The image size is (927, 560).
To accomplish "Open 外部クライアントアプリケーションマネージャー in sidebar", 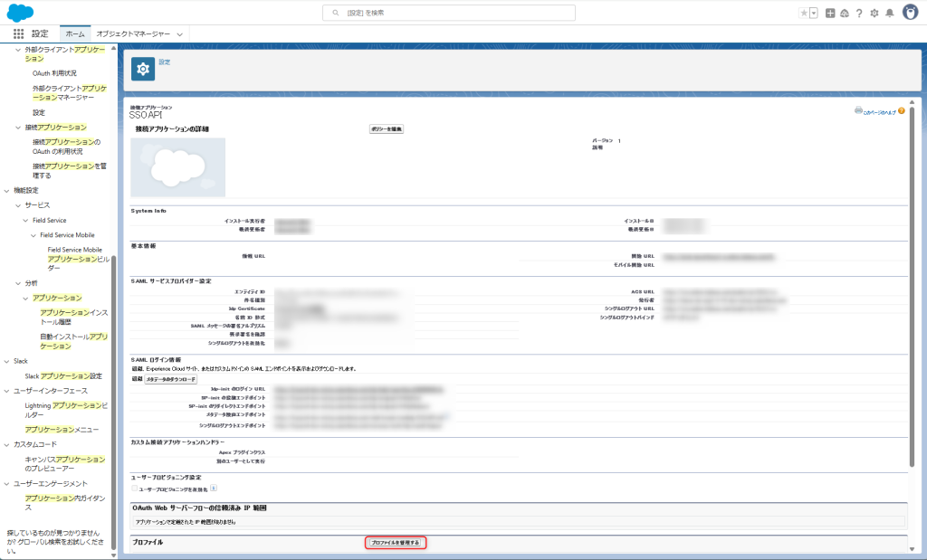I will pos(70,93).
